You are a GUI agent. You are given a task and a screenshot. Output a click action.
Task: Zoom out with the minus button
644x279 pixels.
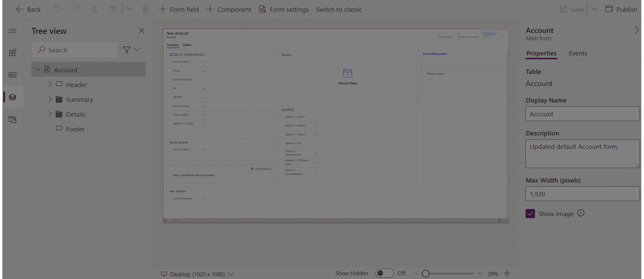coord(416,274)
